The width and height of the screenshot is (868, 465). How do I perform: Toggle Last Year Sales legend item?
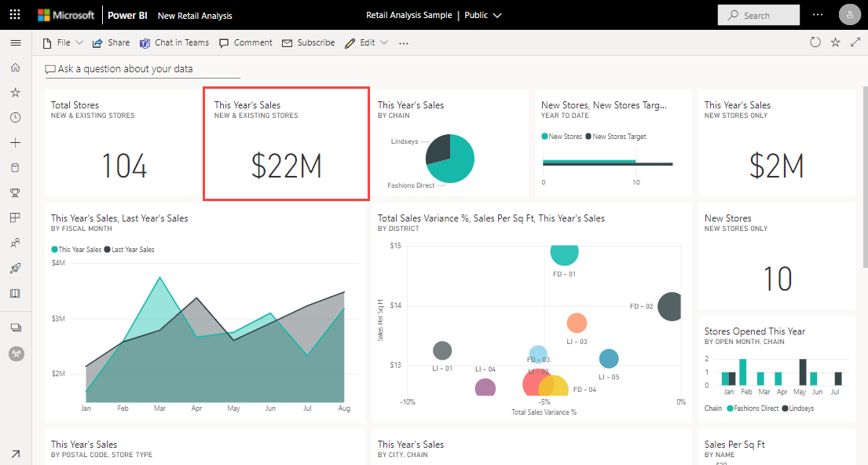pos(129,250)
